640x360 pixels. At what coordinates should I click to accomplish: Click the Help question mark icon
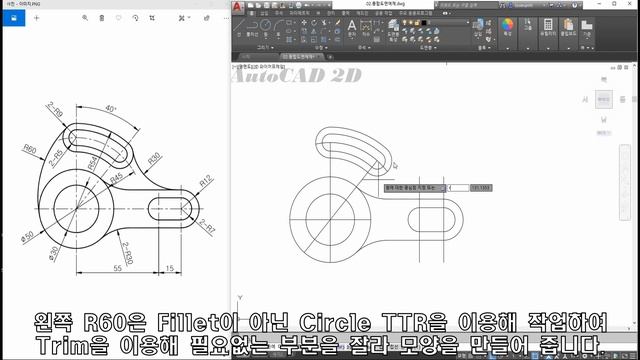click(x=575, y=5)
